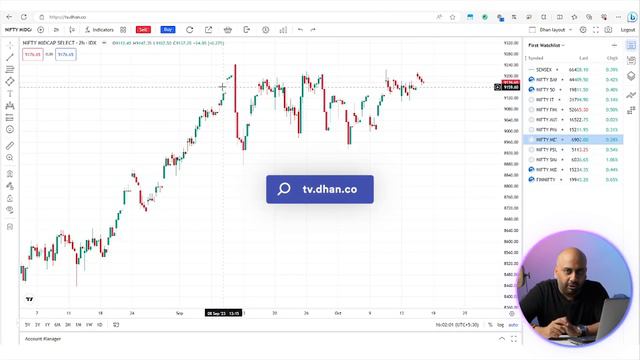Set time range to 1D
Image resolution: width=640 pixels, height=360 pixels.
tap(100, 325)
